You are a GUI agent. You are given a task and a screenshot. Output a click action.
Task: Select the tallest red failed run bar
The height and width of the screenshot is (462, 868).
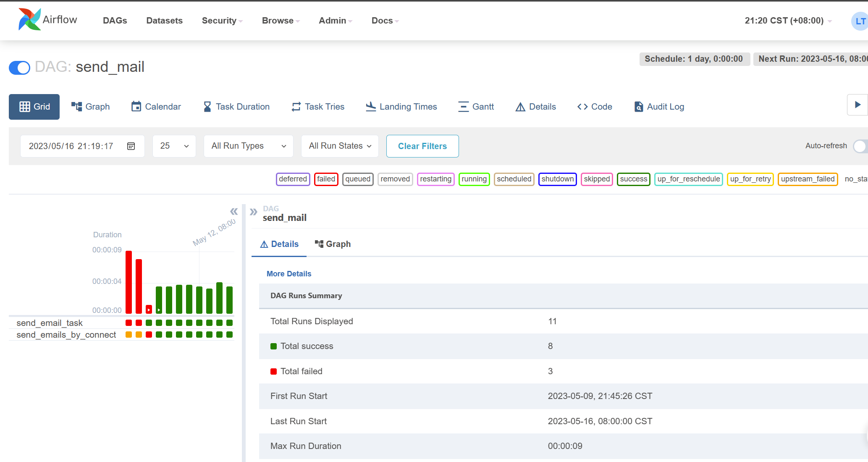pos(128,282)
